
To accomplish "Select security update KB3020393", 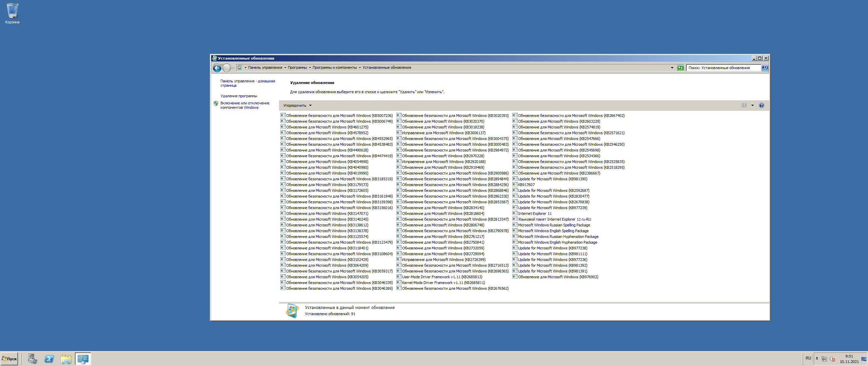I will point(453,116).
